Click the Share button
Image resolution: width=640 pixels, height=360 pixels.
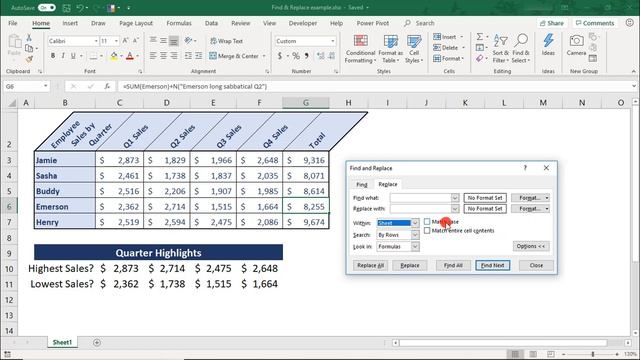552,23
